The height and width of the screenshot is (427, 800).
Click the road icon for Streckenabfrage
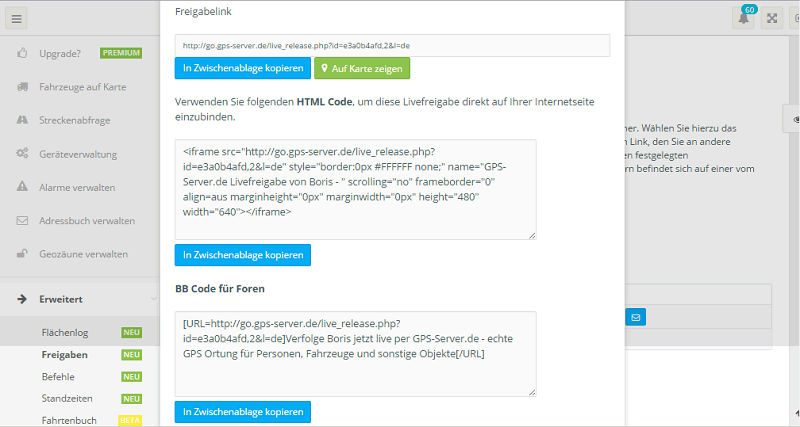(22, 120)
